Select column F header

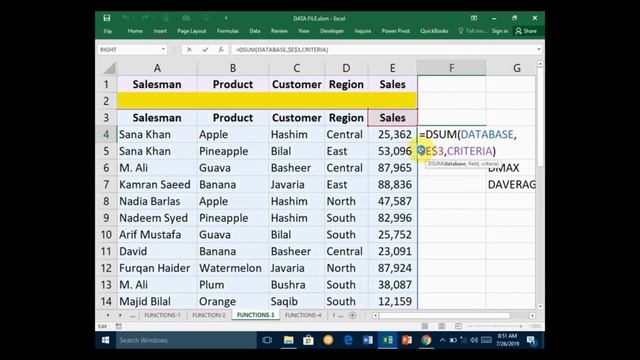[x=451, y=68]
